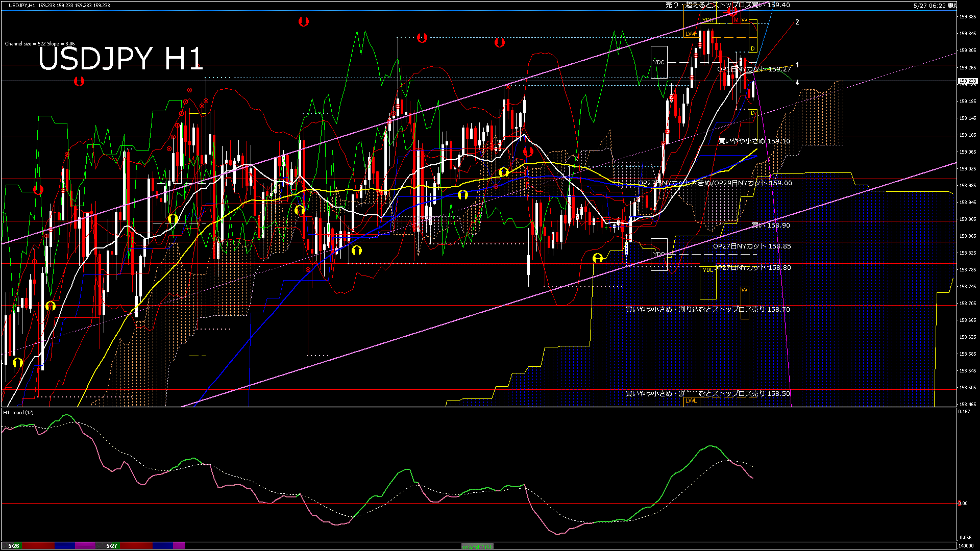Click the 'USDJPY,H1' OHLC header text
This screenshot has height=551, width=980.
59,5
